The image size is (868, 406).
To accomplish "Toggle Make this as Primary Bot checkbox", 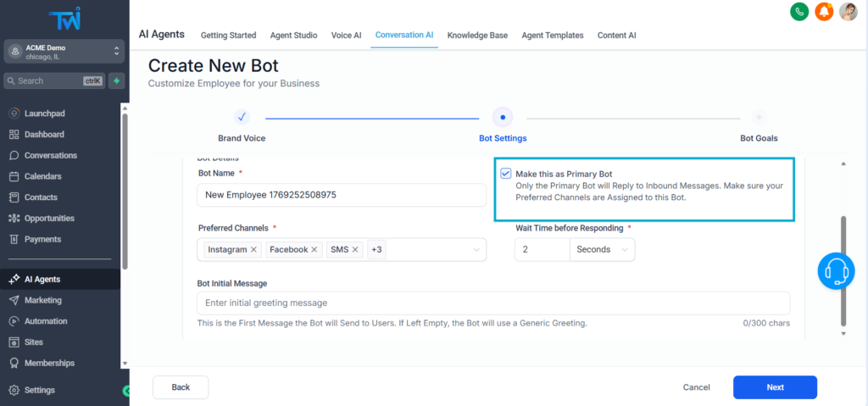I will click(x=506, y=174).
